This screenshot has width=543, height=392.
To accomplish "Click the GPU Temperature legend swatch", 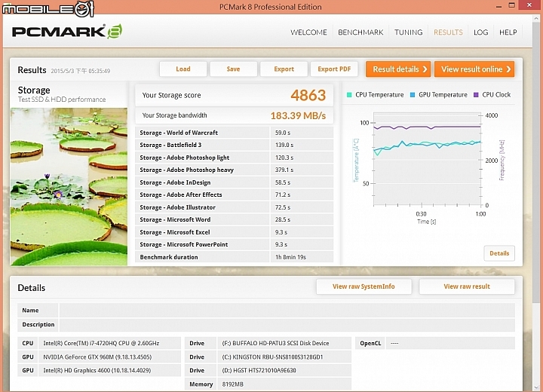I will (413, 95).
